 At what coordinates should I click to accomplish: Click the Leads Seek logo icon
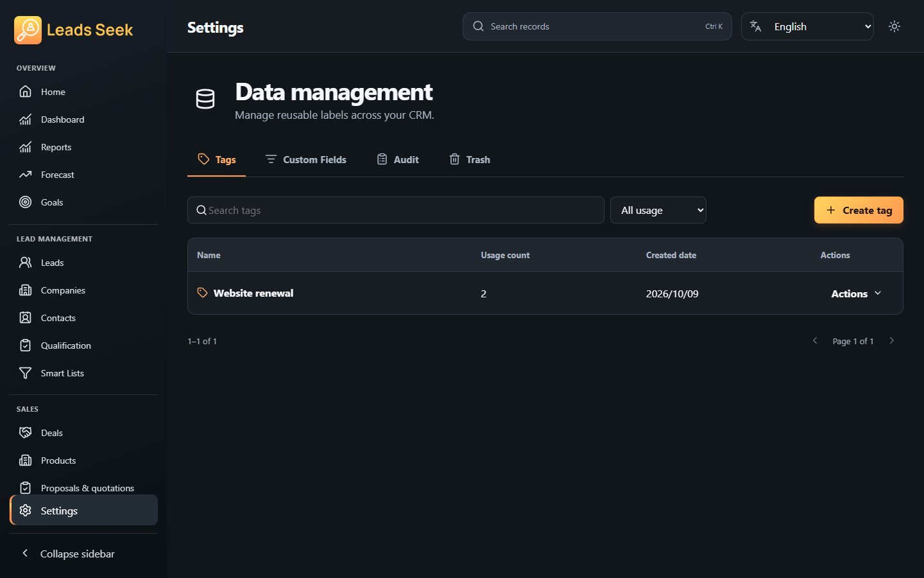(x=28, y=30)
